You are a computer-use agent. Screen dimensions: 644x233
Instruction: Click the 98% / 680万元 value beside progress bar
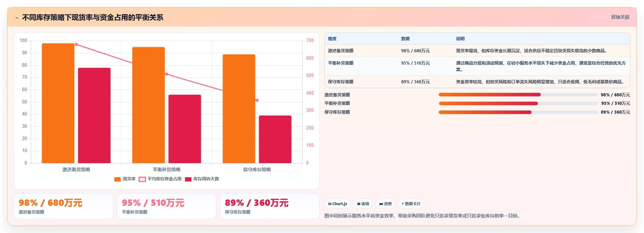coord(615,95)
